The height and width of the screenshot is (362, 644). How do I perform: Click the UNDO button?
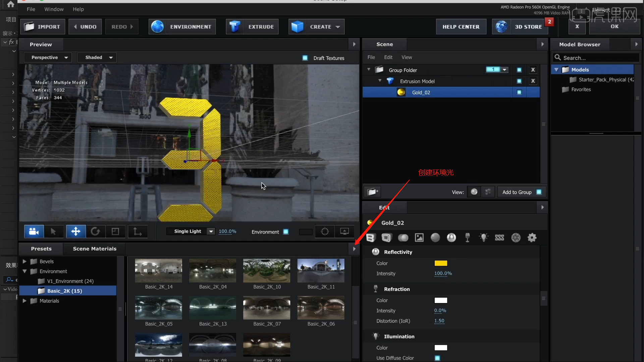pyautogui.click(x=86, y=26)
